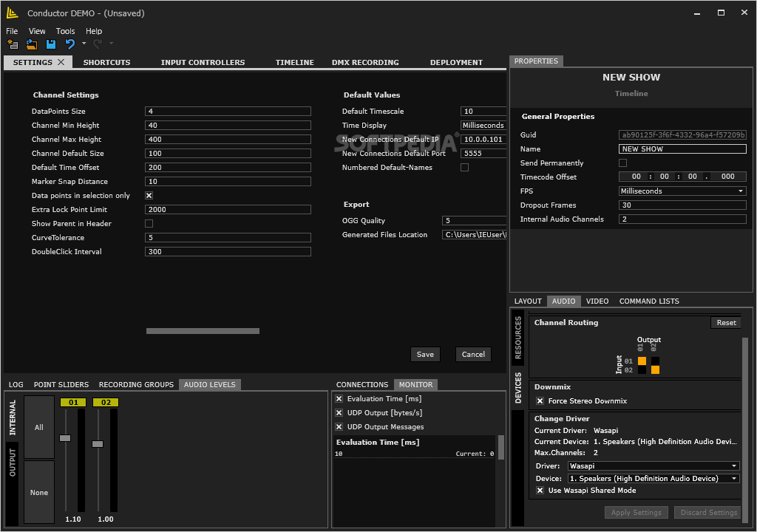The width and height of the screenshot is (757, 532).
Task: Enable Numbered Default-Names checkbox
Action: point(464,168)
